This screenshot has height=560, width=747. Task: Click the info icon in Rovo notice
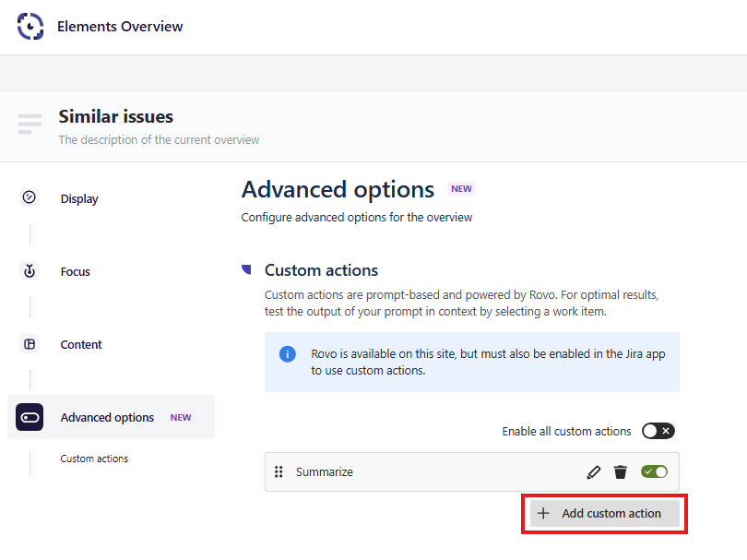tap(288, 354)
